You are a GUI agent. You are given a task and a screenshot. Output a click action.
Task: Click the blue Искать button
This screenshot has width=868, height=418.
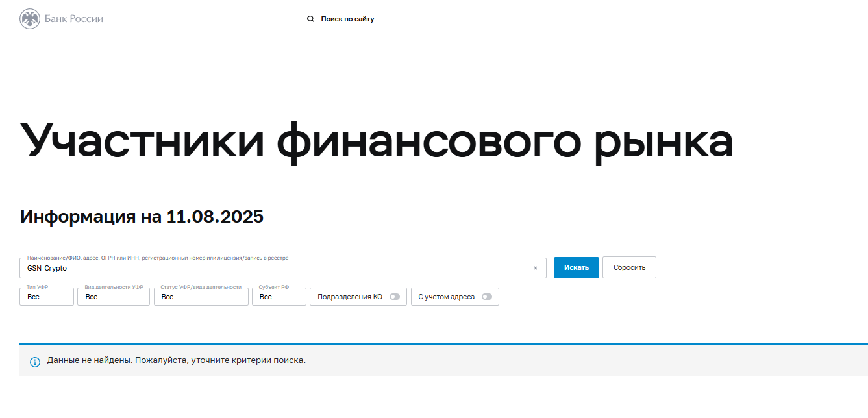pos(577,267)
